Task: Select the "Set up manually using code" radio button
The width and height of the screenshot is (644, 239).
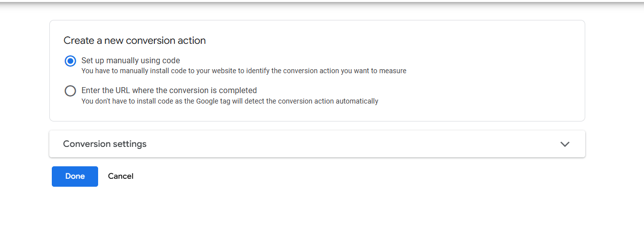Action: click(70, 61)
